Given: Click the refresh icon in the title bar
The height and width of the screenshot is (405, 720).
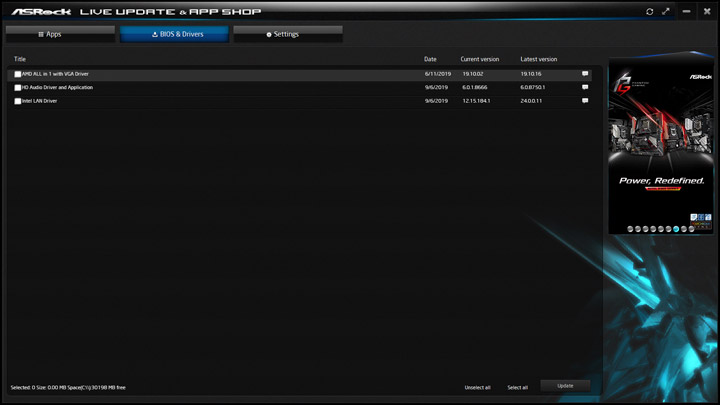Looking at the screenshot, I should point(649,11).
